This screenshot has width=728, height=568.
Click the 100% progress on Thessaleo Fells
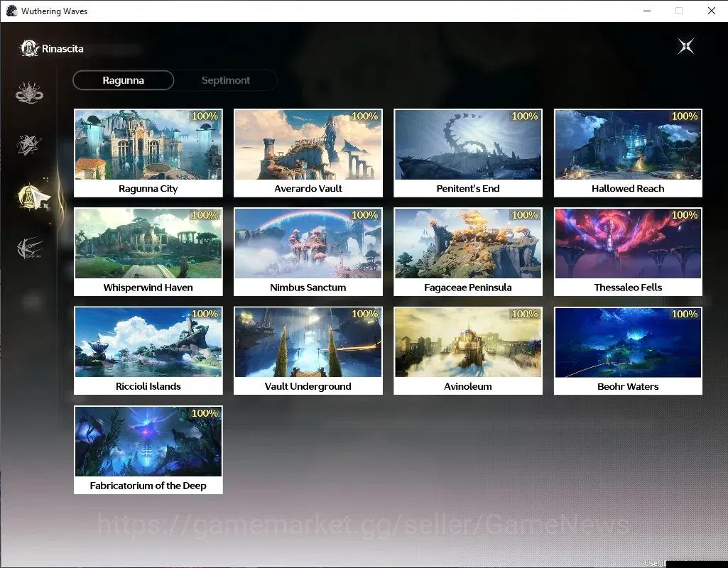[x=685, y=215]
